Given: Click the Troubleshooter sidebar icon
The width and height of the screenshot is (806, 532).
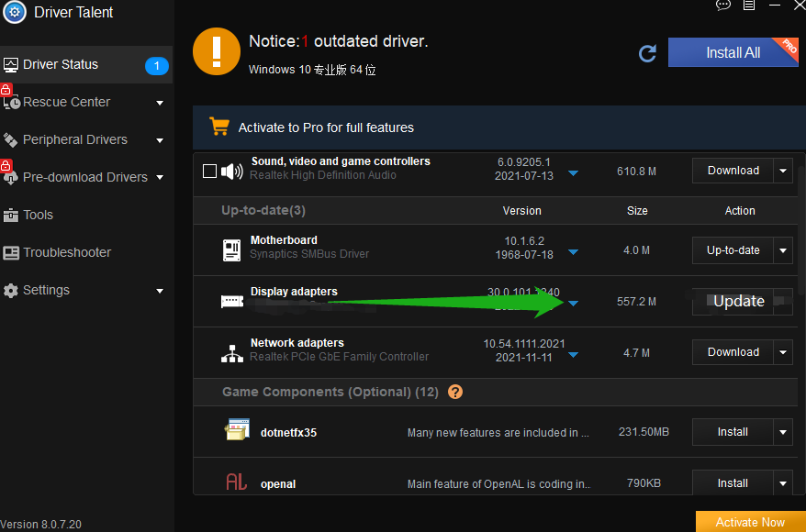Looking at the screenshot, I should click(11, 252).
